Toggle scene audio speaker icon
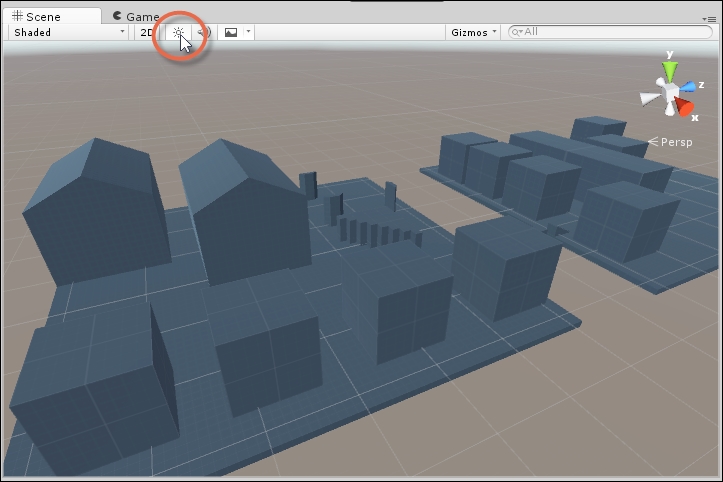This screenshot has width=723, height=482. pos(203,32)
